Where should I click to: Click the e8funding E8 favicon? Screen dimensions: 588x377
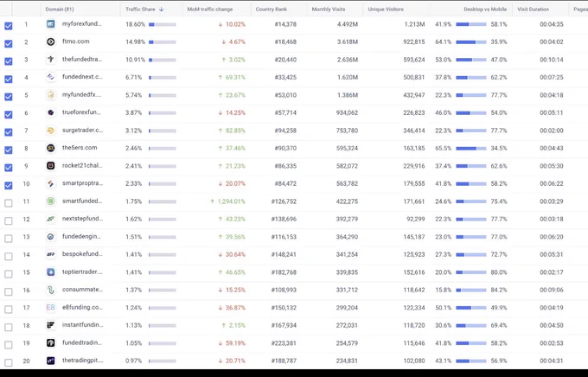coord(51,308)
